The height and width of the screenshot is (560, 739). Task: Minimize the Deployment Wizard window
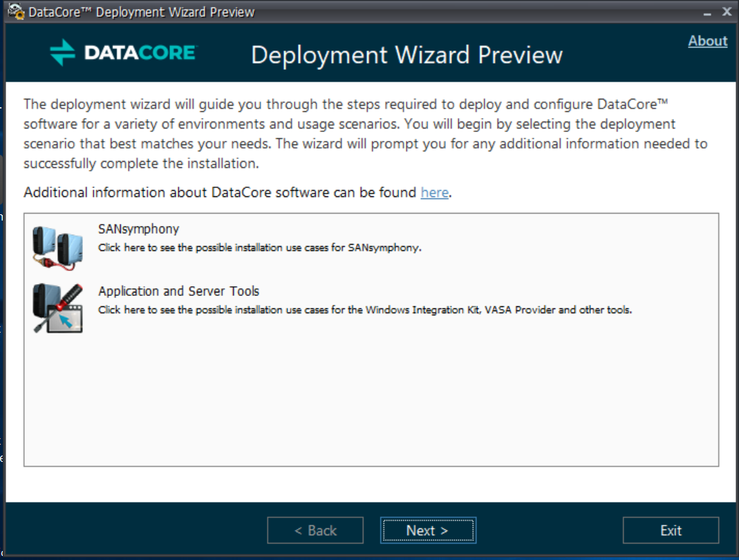(x=707, y=12)
